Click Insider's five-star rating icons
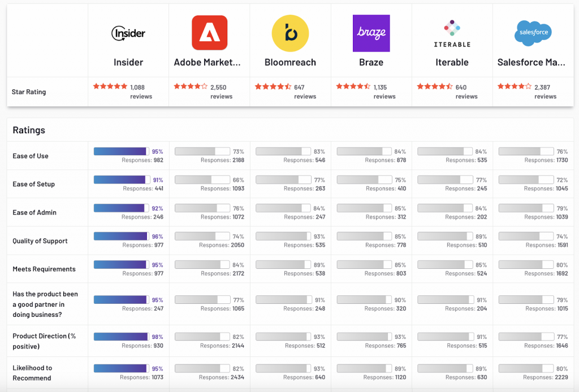Image resolution: width=579 pixels, height=392 pixels. click(110, 86)
